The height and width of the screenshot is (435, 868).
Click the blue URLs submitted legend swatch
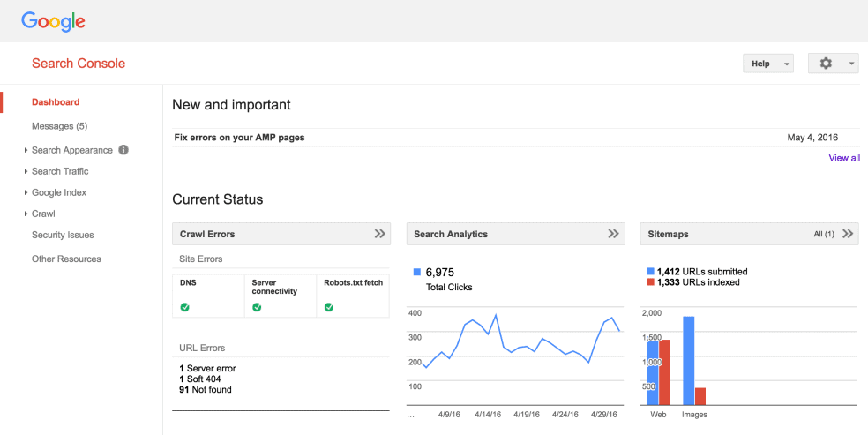650,272
